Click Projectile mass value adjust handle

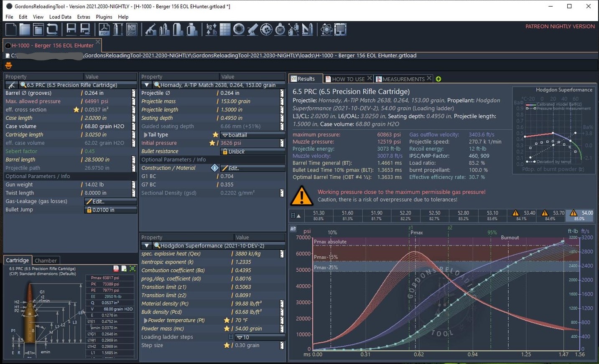point(282,101)
